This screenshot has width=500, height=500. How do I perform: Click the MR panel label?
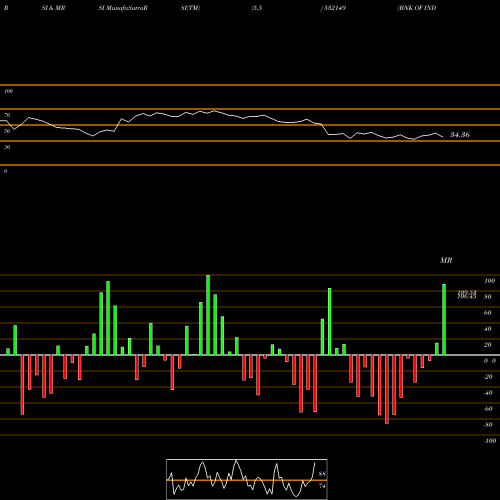[x=446, y=260]
